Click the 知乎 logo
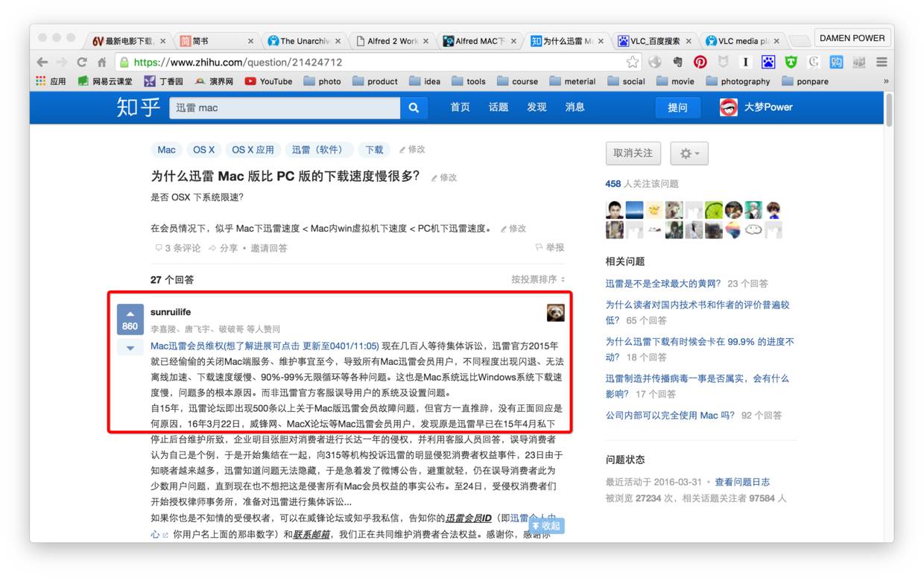Image resolution: width=924 pixels, height=578 pixels. pyautogui.click(x=138, y=107)
